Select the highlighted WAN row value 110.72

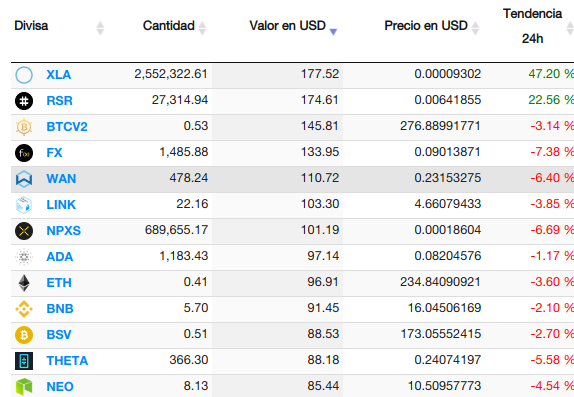tap(320, 178)
